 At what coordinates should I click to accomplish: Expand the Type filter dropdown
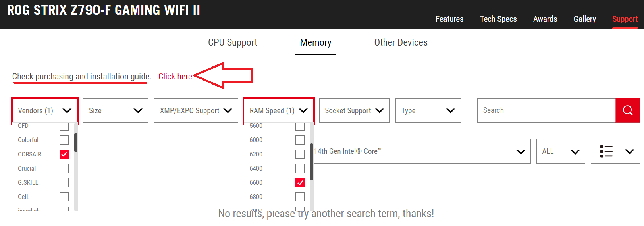click(428, 110)
